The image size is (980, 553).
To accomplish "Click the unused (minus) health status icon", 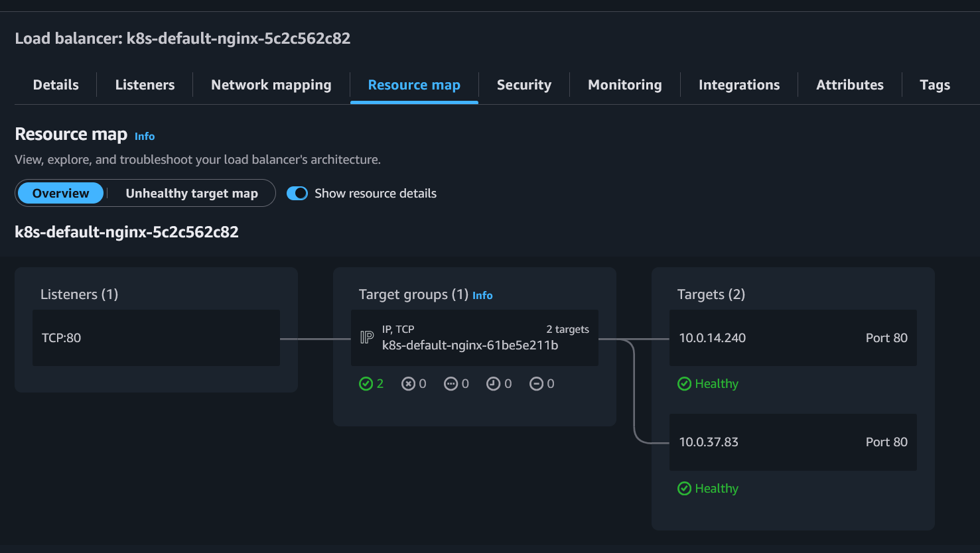I will tap(535, 383).
